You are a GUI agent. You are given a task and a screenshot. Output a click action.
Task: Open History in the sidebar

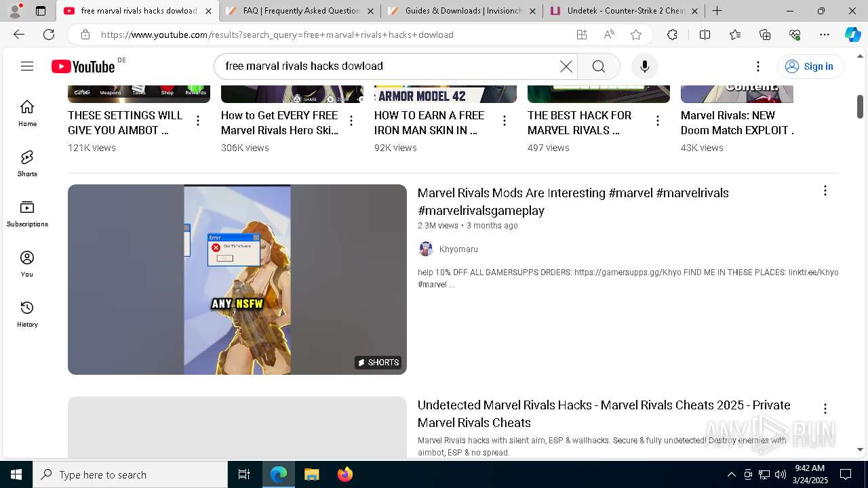[x=27, y=314]
